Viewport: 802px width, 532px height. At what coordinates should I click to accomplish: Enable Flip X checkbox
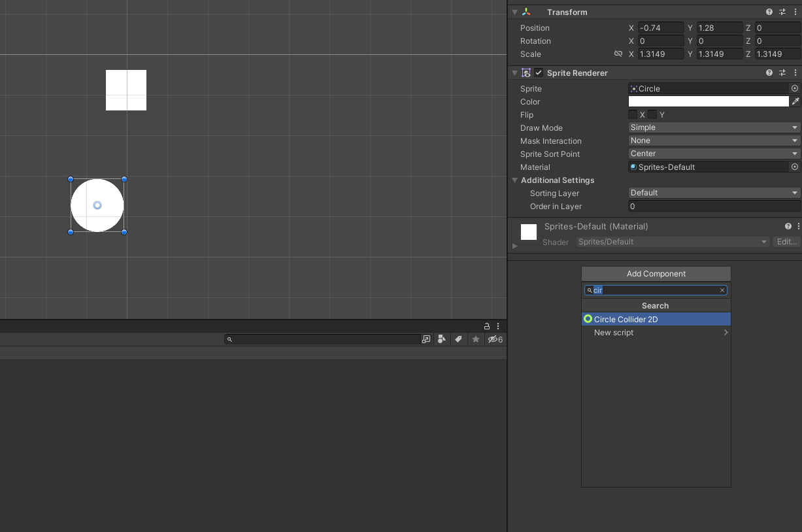[633, 114]
